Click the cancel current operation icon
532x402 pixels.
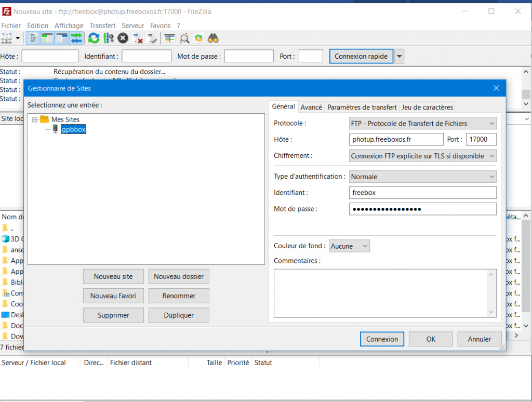pos(123,38)
